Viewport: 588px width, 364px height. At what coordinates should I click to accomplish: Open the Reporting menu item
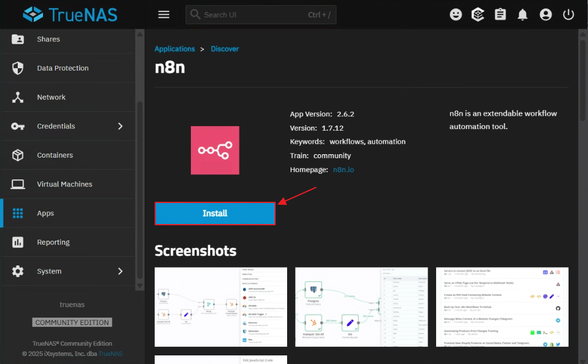pyautogui.click(x=68, y=242)
